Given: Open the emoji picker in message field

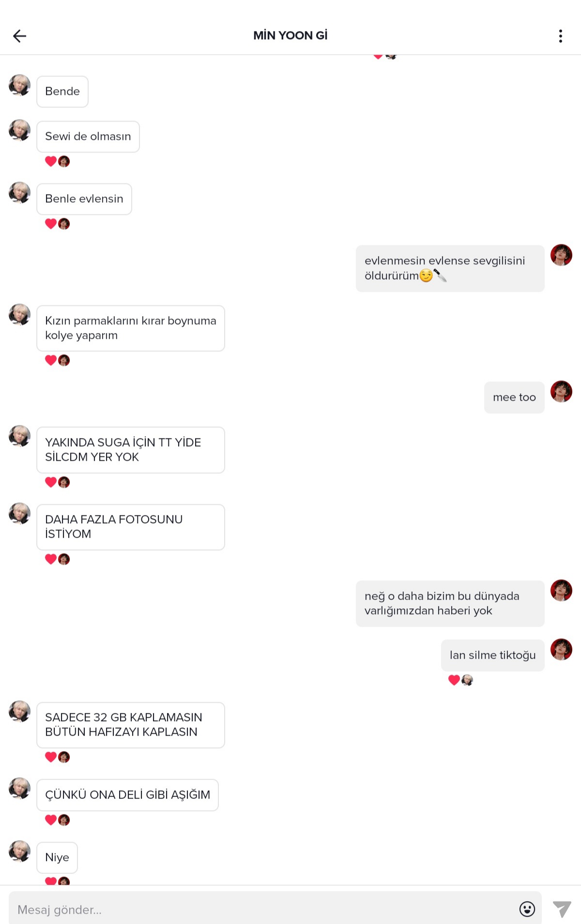Looking at the screenshot, I should (x=527, y=909).
